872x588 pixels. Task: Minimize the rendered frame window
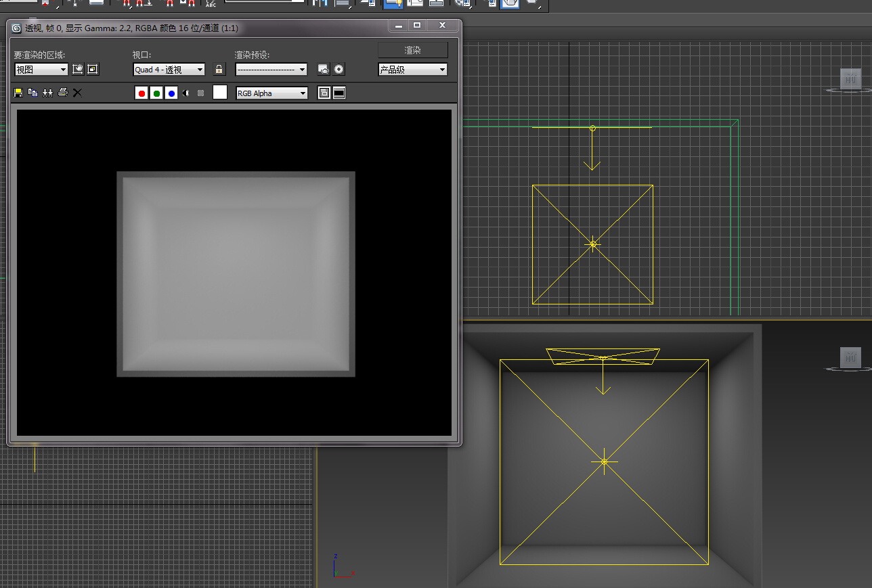tap(399, 26)
